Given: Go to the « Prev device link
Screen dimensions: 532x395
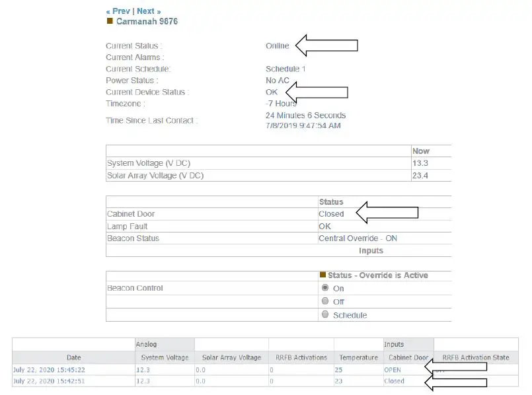Looking at the screenshot, I should pyautogui.click(x=118, y=11).
